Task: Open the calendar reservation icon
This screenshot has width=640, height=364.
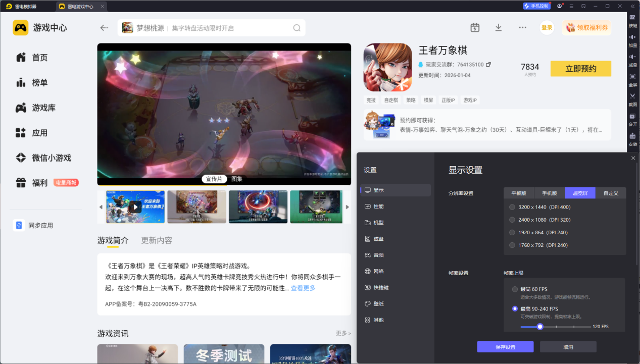Action: [x=475, y=28]
